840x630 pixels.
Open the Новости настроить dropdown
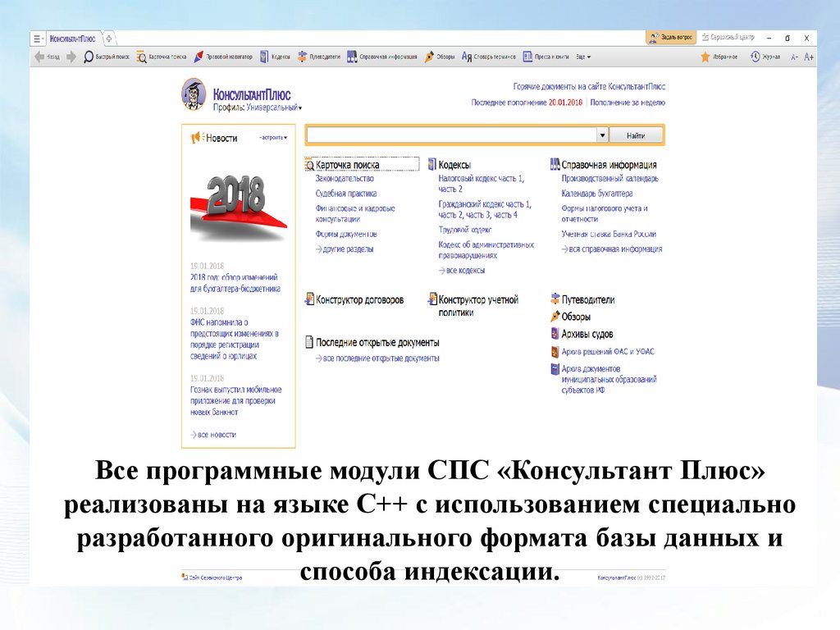pyautogui.click(x=273, y=138)
